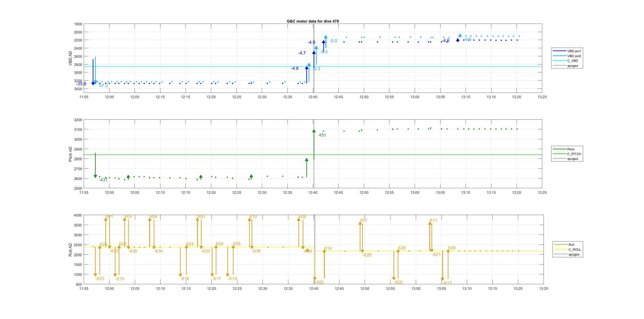Click the 'Roll AD' y-axis label
Screen dimensions: 644x319
[x=70, y=249]
